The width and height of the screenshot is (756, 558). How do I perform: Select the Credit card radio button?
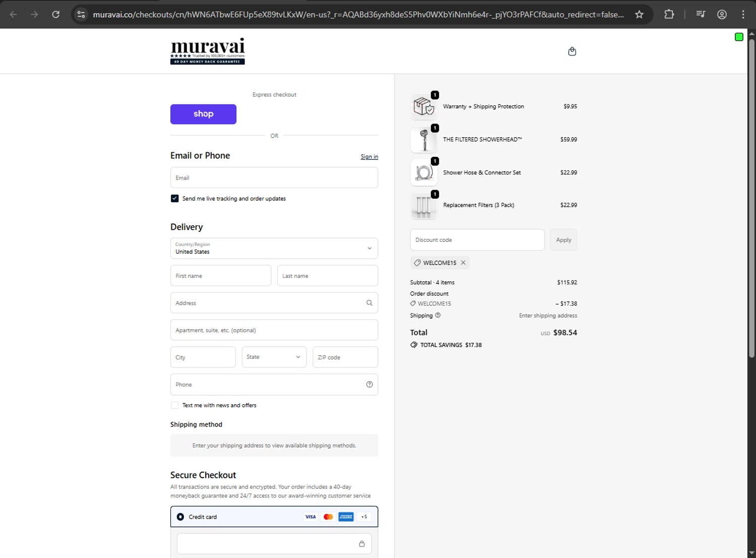[x=180, y=517]
